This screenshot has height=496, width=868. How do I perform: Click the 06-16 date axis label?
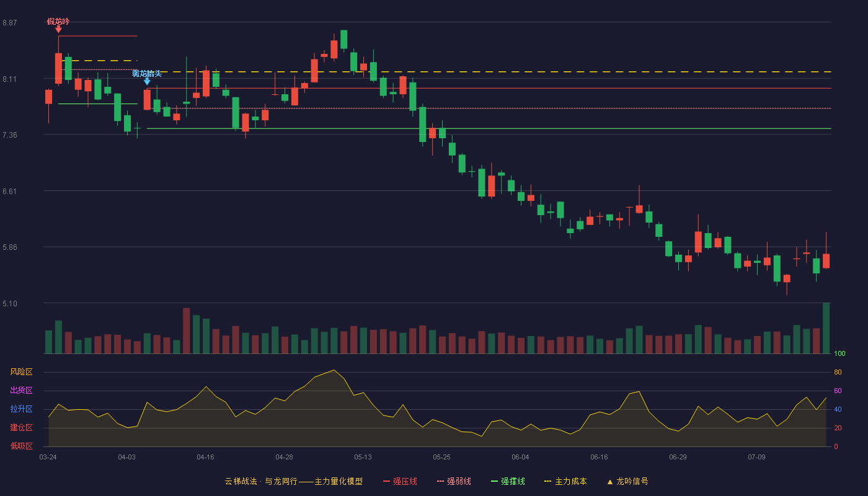[599, 457]
